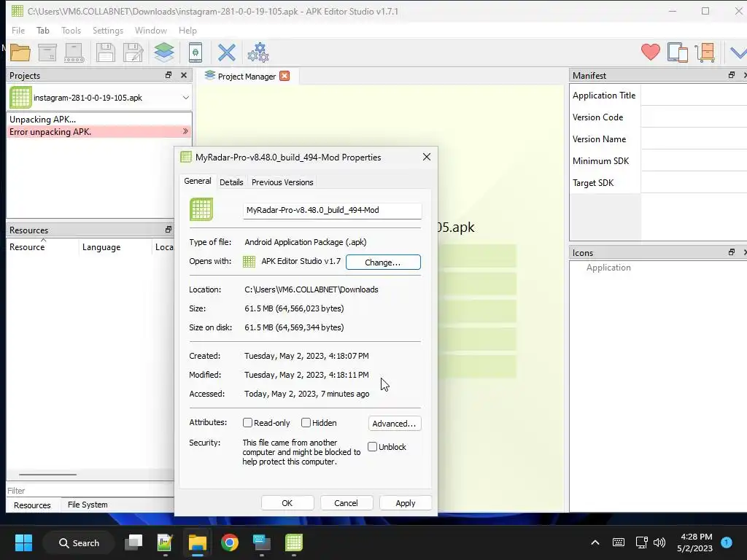This screenshot has height=560, width=747.
Task: Click Cancel in the Properties dialog
Action: (x=346, y=503)
